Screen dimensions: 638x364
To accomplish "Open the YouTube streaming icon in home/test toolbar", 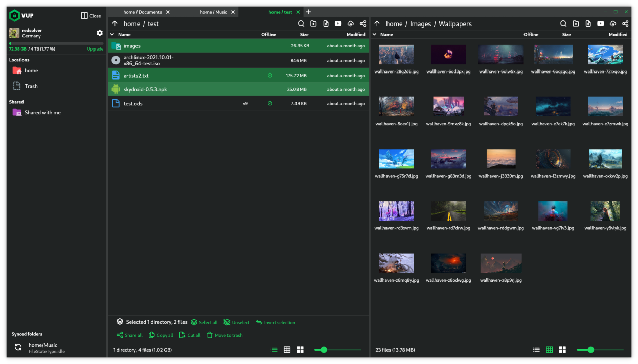I will tap(338, 23).
